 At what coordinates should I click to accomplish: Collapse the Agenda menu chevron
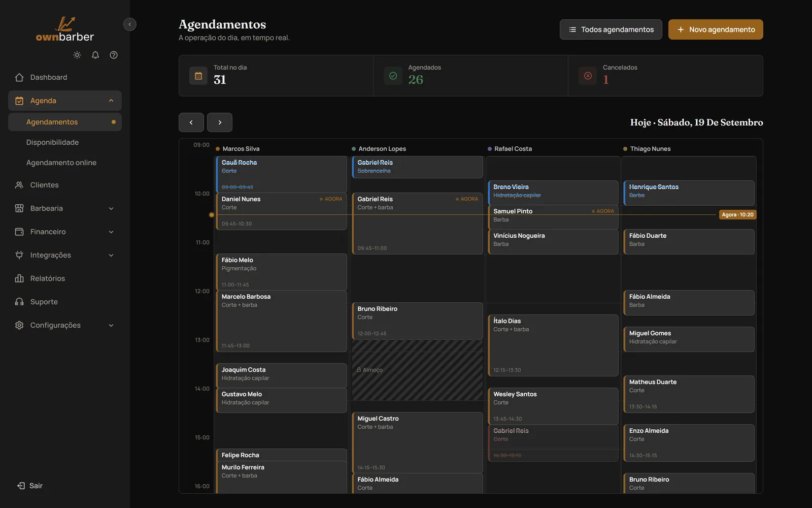[x=111, y=101]
